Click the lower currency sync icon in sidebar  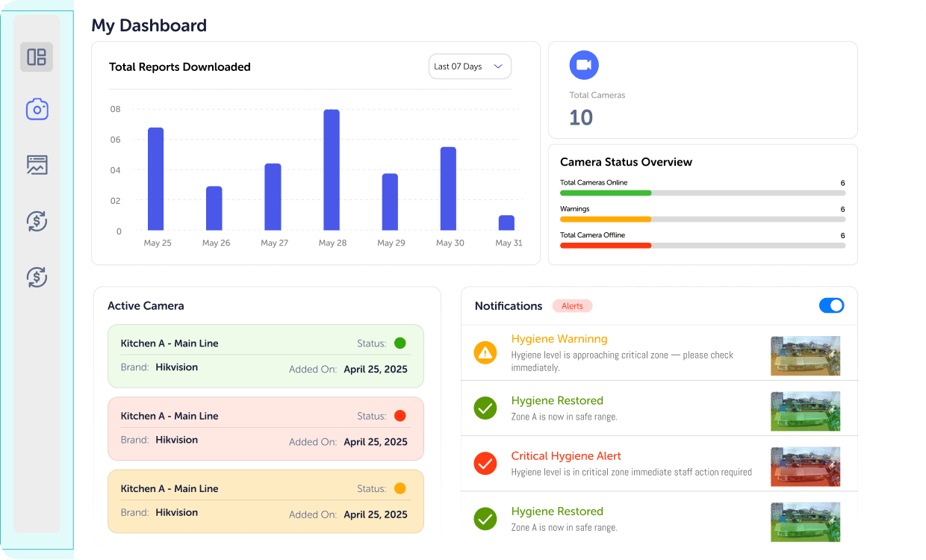[x=37, y=277]
